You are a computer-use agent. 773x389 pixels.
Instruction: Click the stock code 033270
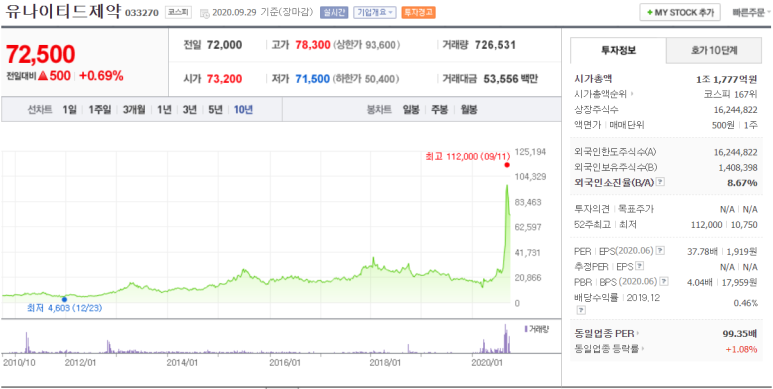[x=142, y=13]
